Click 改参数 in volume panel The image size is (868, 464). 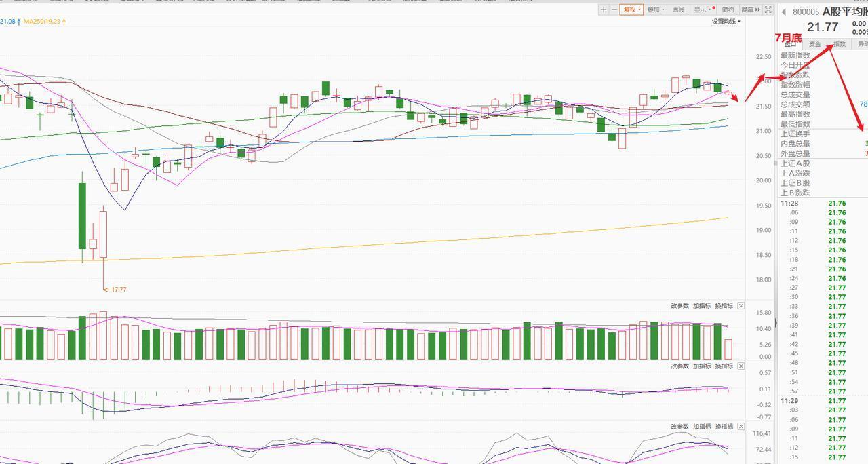(x=679, y=306)
